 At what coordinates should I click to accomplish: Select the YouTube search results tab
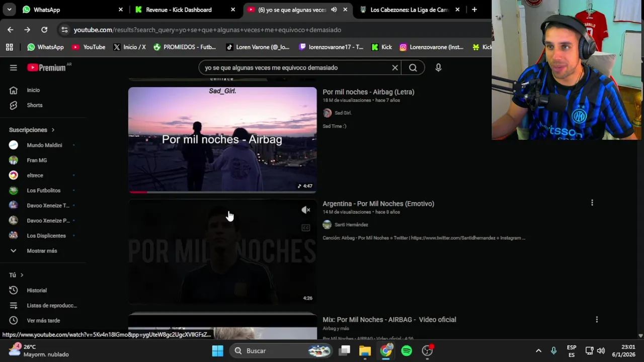[x=297, y=10]
